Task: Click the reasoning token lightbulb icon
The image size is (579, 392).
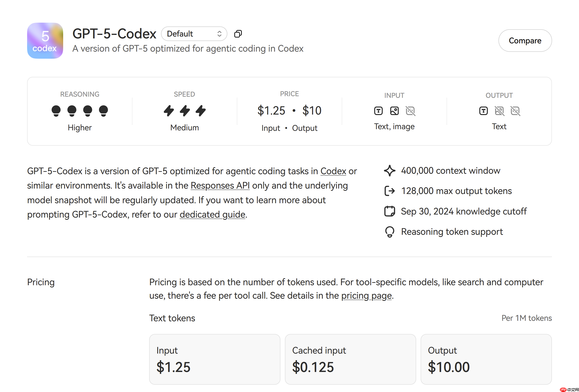Action: 390,232
